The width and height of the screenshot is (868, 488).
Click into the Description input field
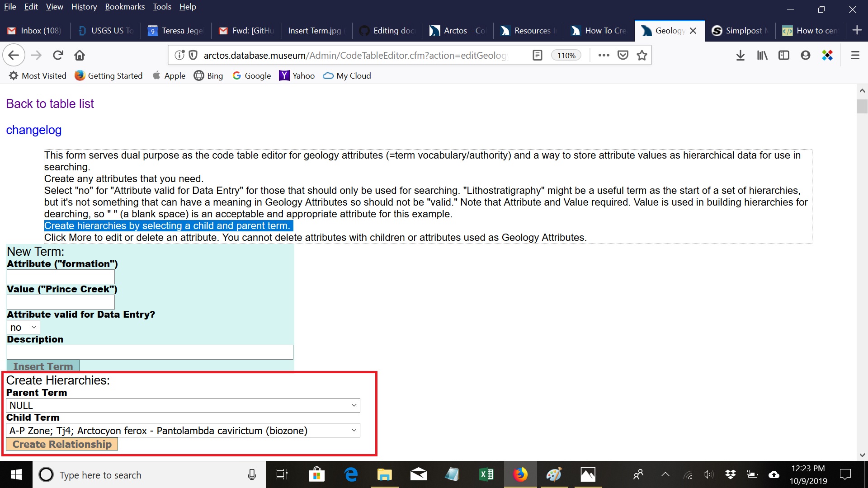[150, 352]
